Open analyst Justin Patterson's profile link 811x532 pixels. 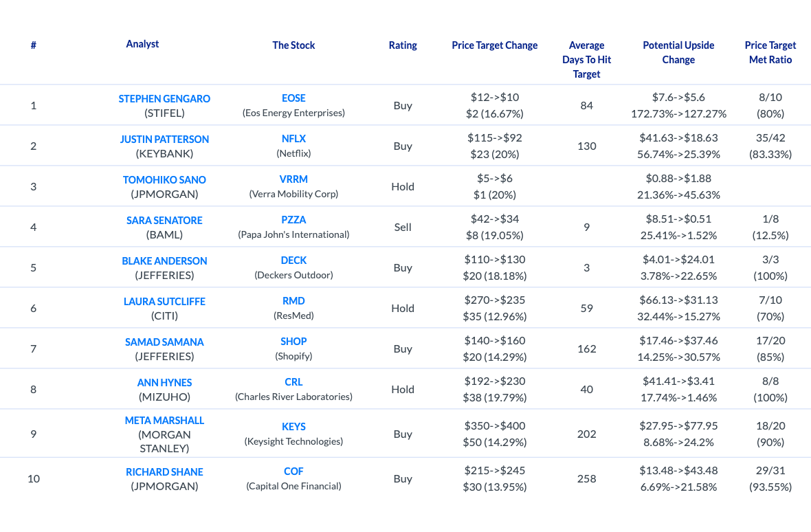point(164,140)
